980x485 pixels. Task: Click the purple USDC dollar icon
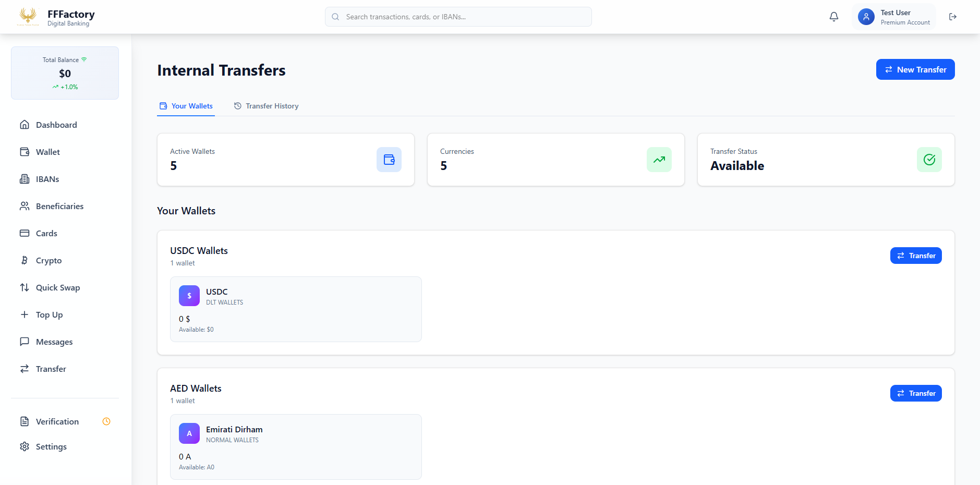[x=189, y=296]
